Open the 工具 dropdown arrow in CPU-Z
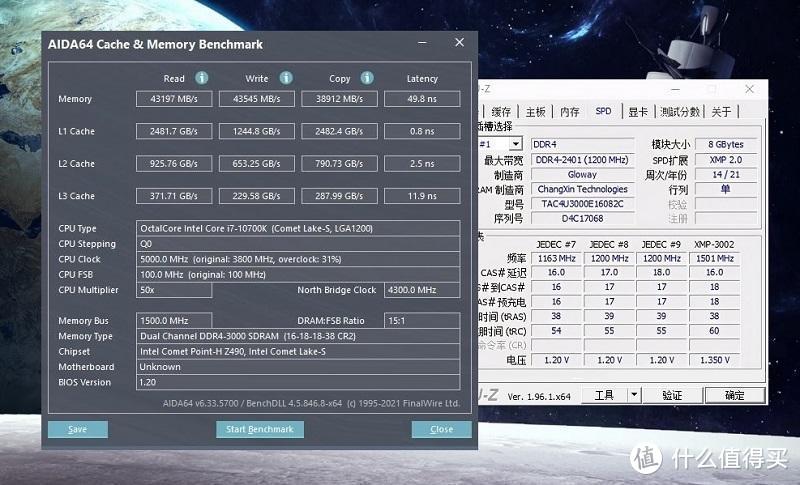The width and height of the screenshot is (800, 485). [634, 395]
